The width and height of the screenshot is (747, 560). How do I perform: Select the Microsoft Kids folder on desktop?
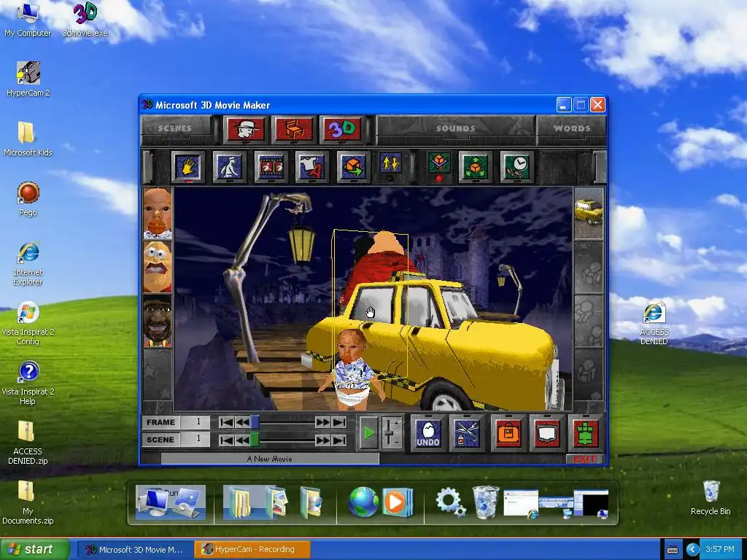[x=28, y=139]
